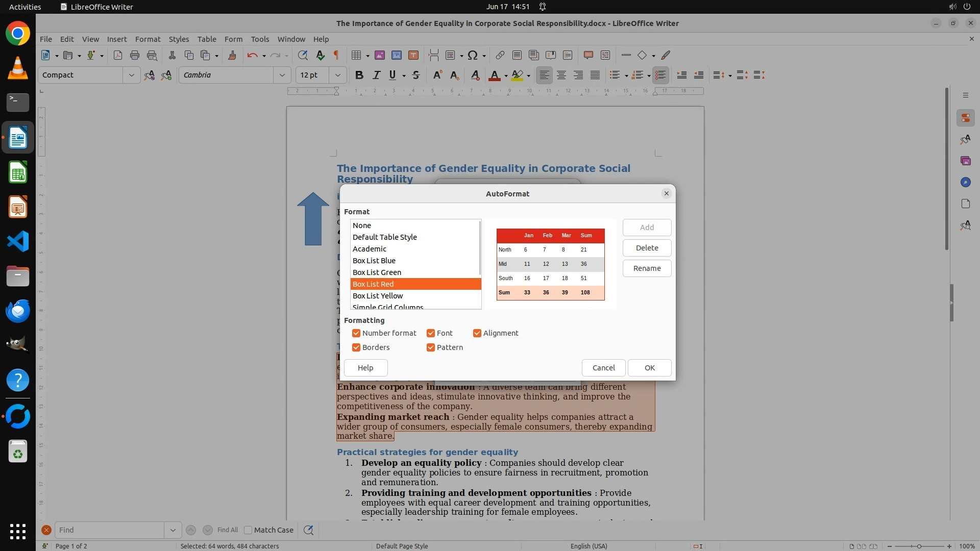Screen dimensions: 980x551
Task: Click the Export as PDF icon
Action: pyautogui.click(x=117, y=55)
